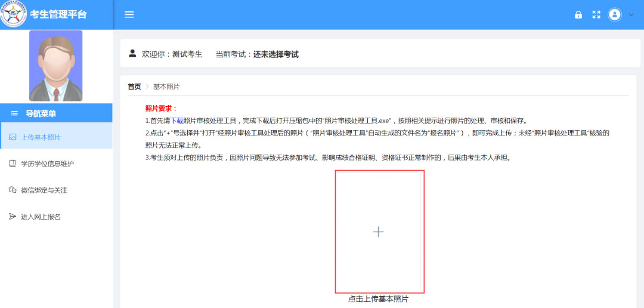The width and height of the screenshot is (644, 308).
Task: Navigate to 首页 in the breadcrumb
Action: coord(134,87)
